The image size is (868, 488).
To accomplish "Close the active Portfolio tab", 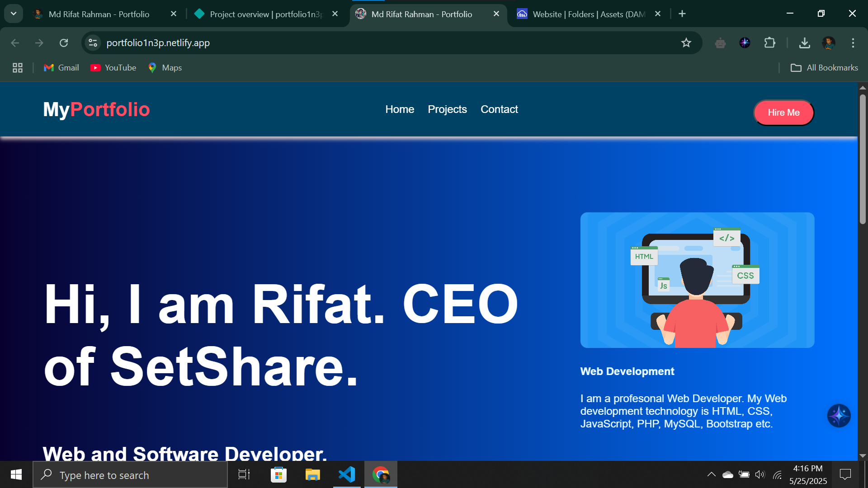I will pos(496,14).
